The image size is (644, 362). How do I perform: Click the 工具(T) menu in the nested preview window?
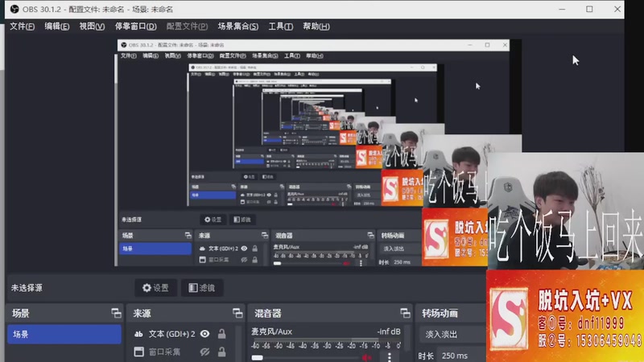(x=292, y=56)
